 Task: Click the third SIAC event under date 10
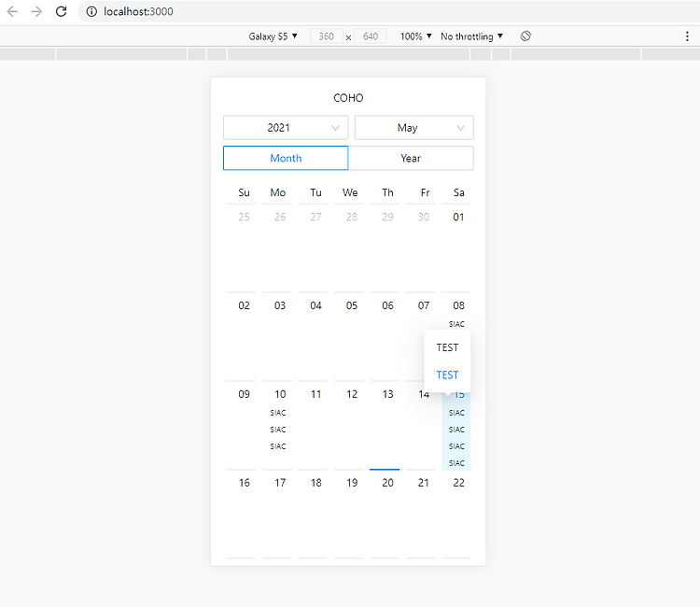coord(278,446)
